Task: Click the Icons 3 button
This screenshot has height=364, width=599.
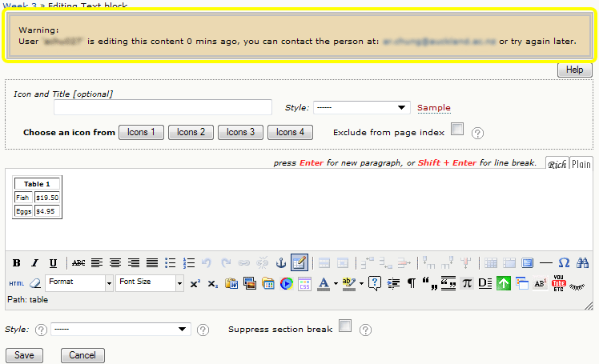Action: pos(240,132)
